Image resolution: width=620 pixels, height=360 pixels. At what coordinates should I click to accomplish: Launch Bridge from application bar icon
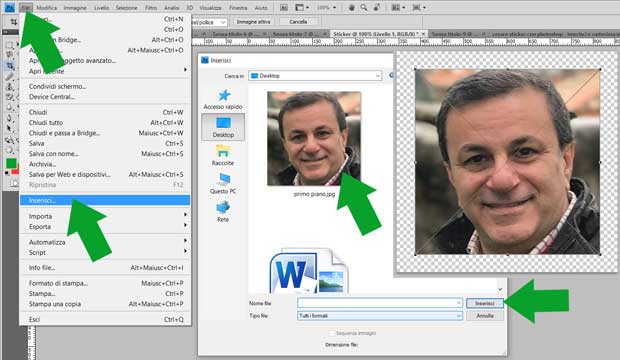coord(284,8)
